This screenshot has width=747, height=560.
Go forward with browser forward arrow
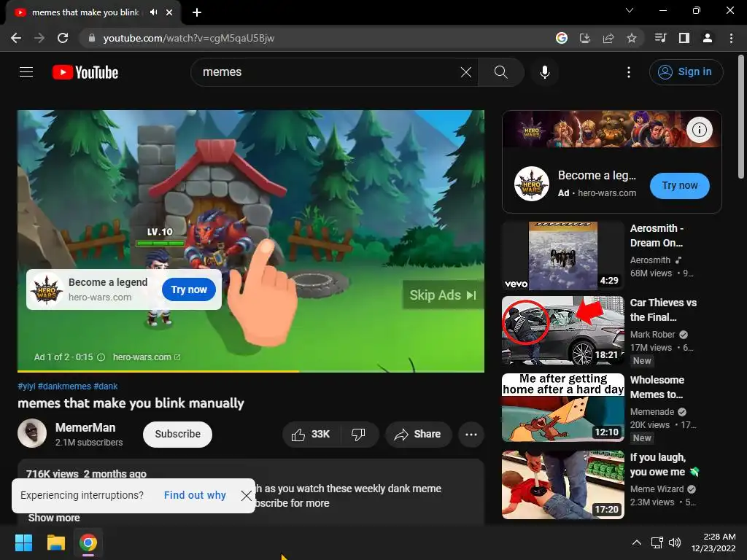pyautogui.click(x=39, y=38)
